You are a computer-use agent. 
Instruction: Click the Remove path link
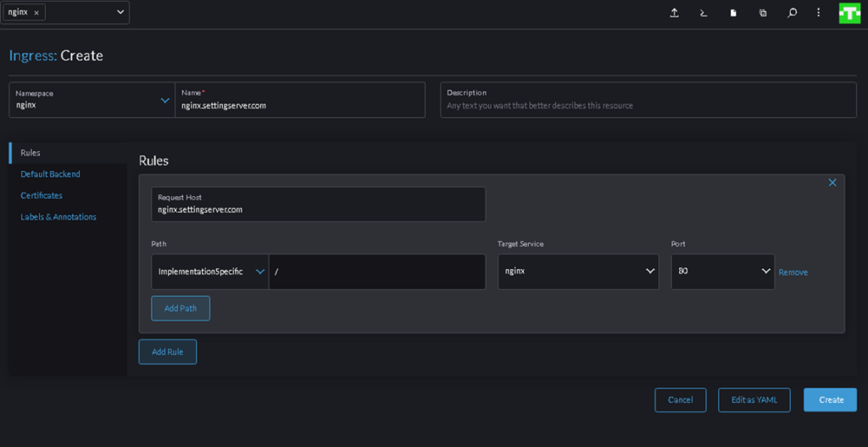pyautogui.click(x=793, y=272)
